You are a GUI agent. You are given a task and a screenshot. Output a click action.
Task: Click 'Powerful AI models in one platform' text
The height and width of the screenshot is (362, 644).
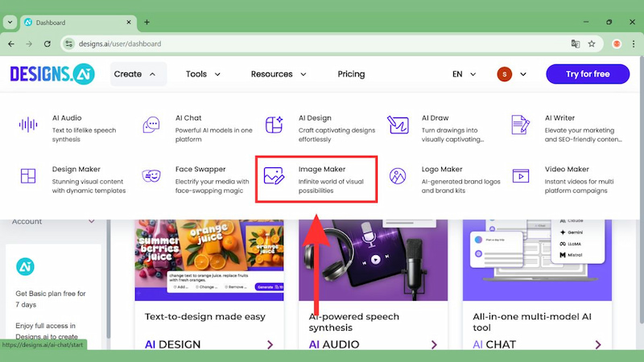coord(213,134)
